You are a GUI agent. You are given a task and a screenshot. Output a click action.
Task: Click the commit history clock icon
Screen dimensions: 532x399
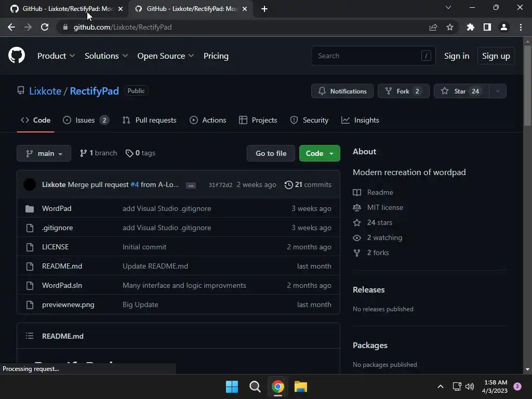point(289,185)
